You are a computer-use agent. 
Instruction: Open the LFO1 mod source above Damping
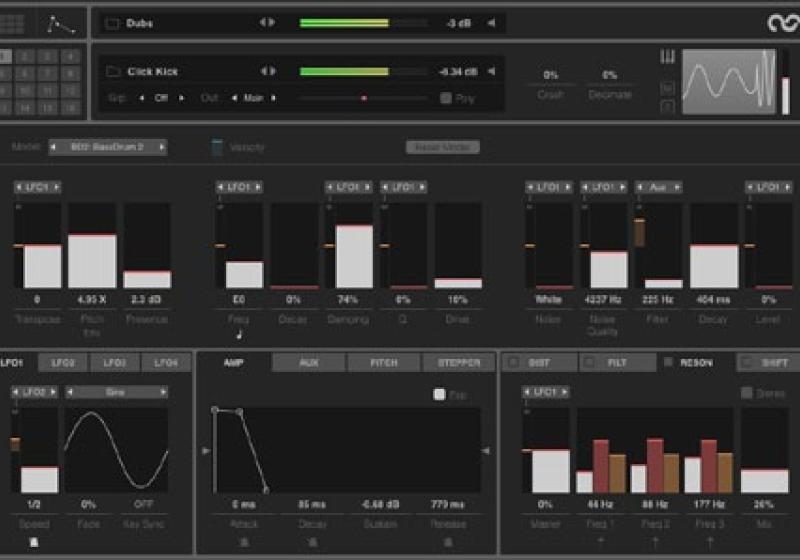pyautogui.click(x=348, y=187)
